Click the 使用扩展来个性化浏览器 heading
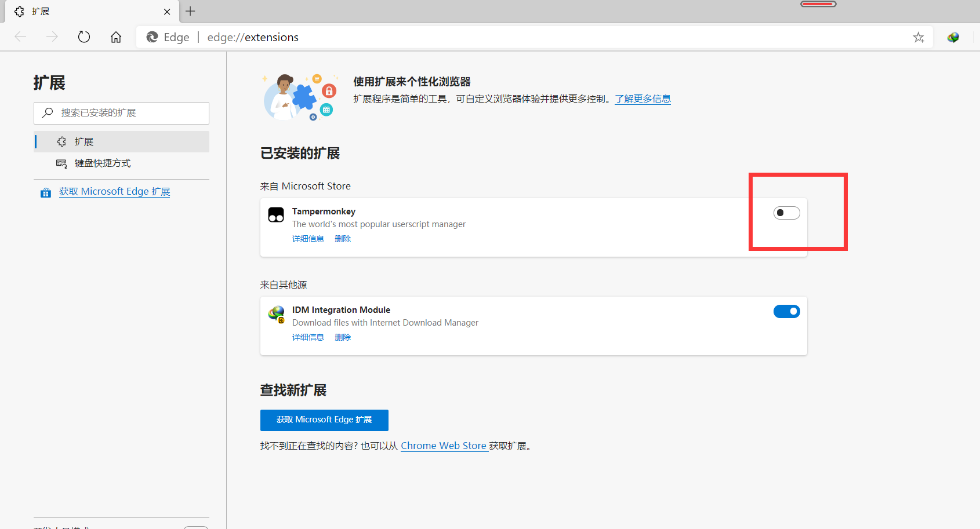Image resolution: width=980 pixels, height=529 pixels. [x=412, y=82]
